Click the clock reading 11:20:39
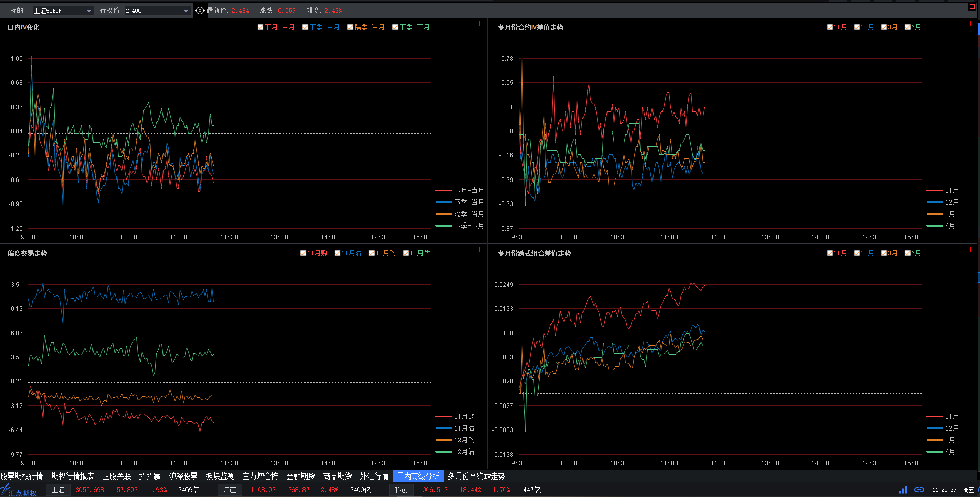Screen dimensions: 980x497 (x=944, y=490)
